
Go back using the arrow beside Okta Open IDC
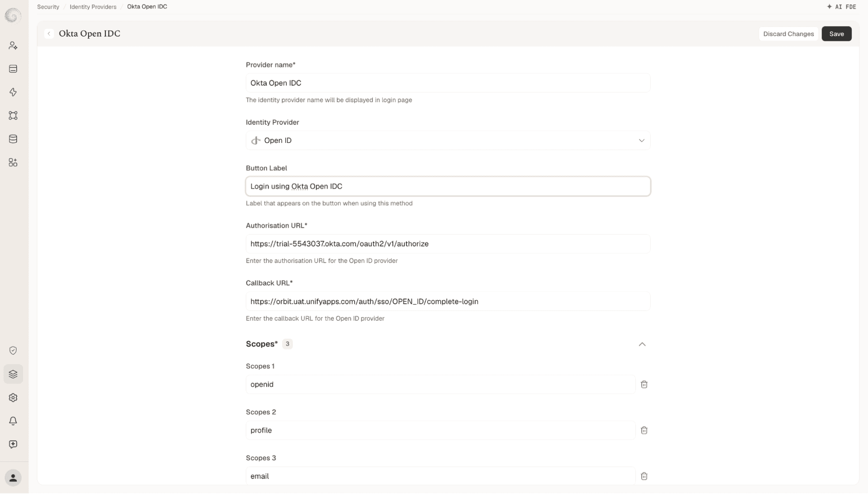tap(49, 34)
